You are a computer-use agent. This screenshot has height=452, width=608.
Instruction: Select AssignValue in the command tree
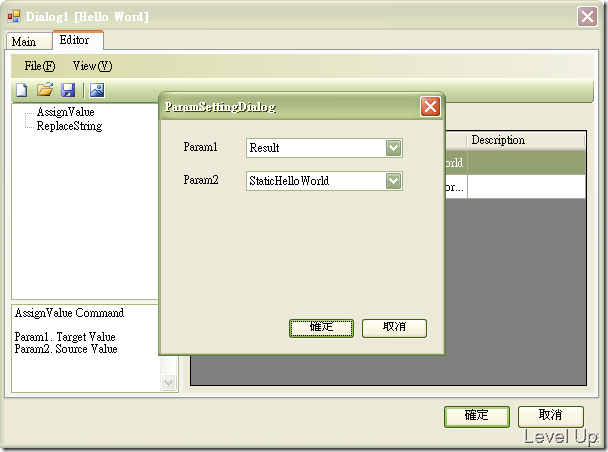(66, 112)
